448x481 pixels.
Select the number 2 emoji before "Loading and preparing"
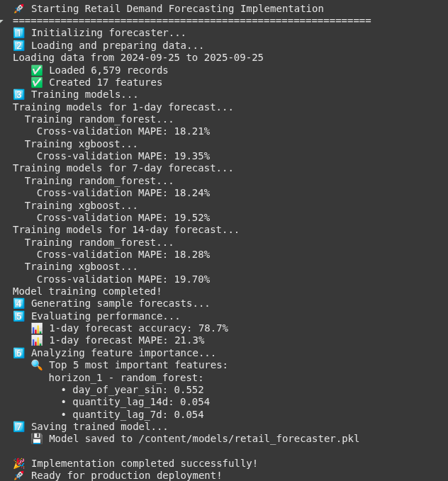[x=18, y=45]
